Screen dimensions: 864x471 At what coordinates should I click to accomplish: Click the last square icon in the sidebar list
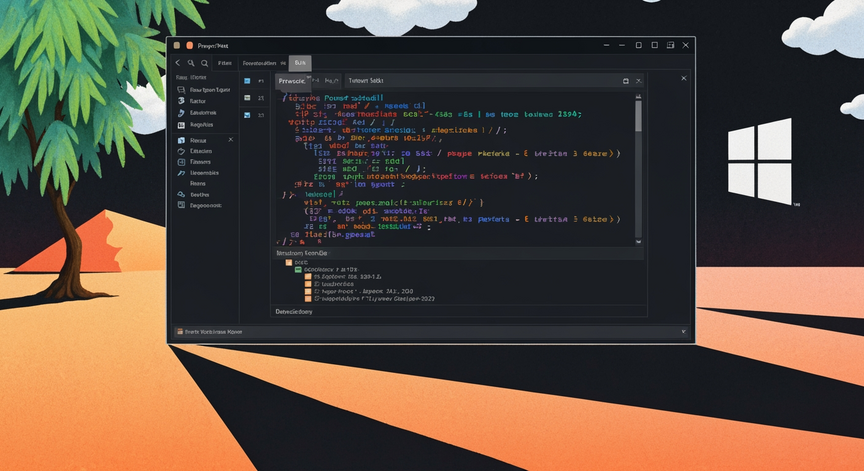click(x=181, y=205)
